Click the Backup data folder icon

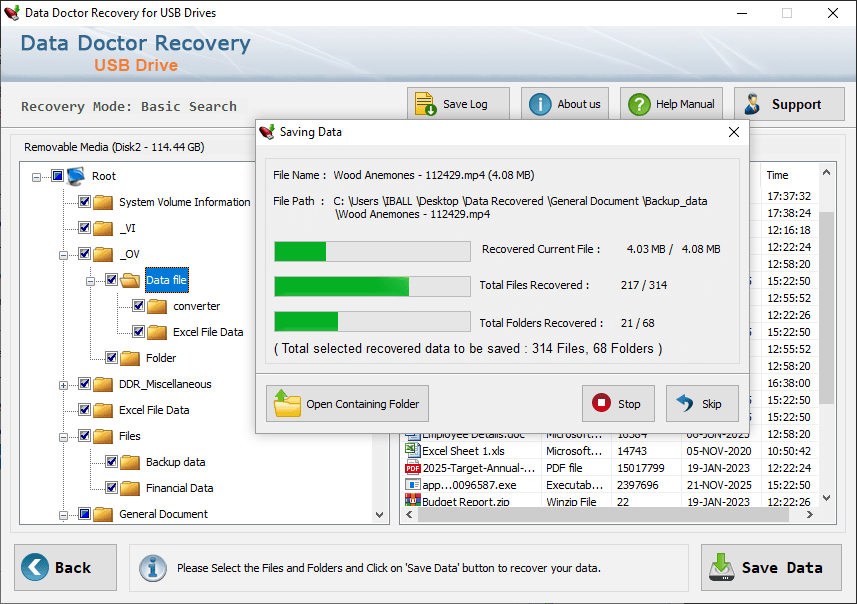(130, 462)
